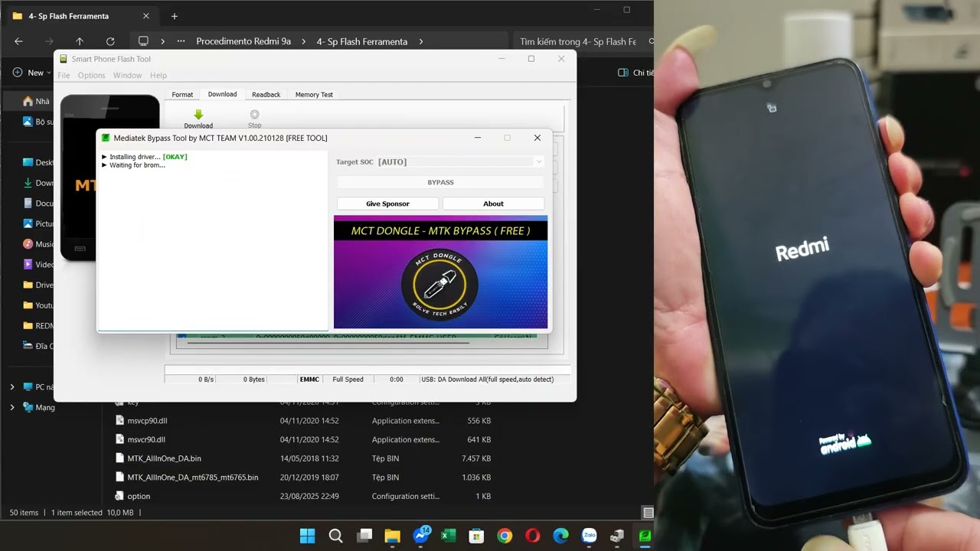The width and height of the screenshot is (980, 551).
Task: Click the device manager style taskbar icon
Action: (x=617, y=536)
